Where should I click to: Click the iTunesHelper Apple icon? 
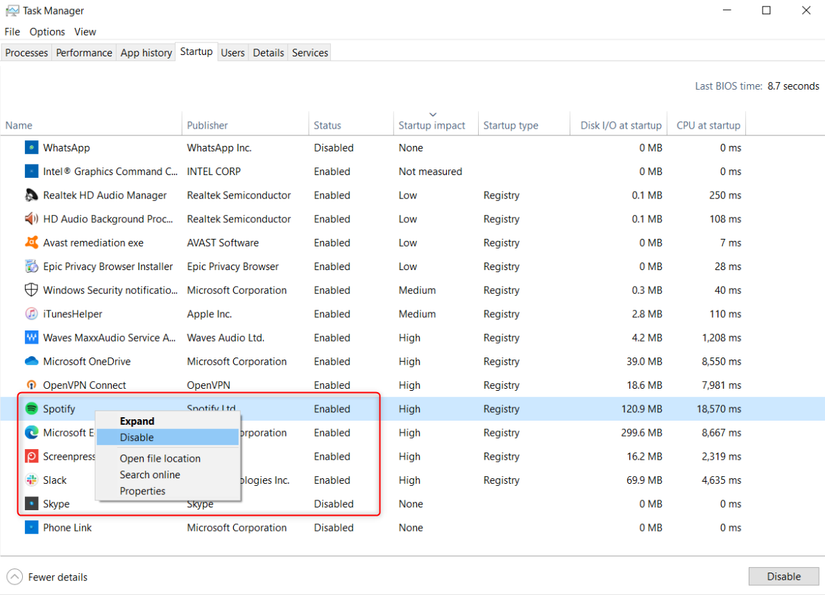pyautogui.click(x=31, y=314)
